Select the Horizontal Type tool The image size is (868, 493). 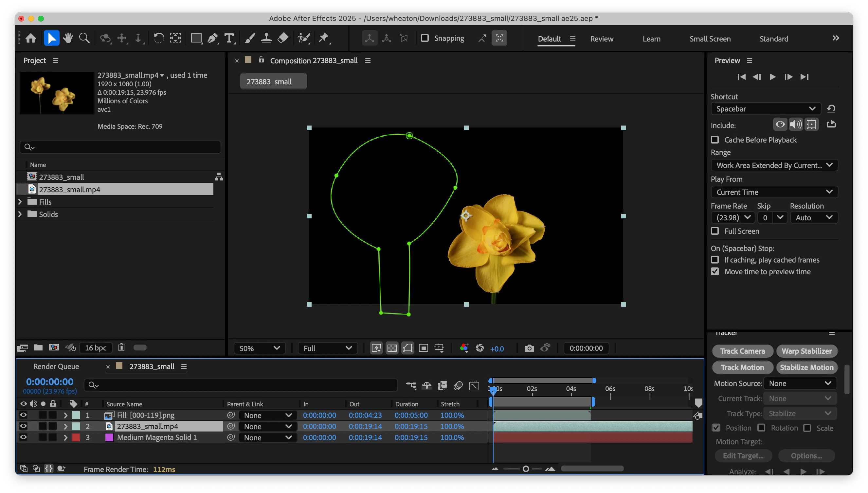[229, 38]
